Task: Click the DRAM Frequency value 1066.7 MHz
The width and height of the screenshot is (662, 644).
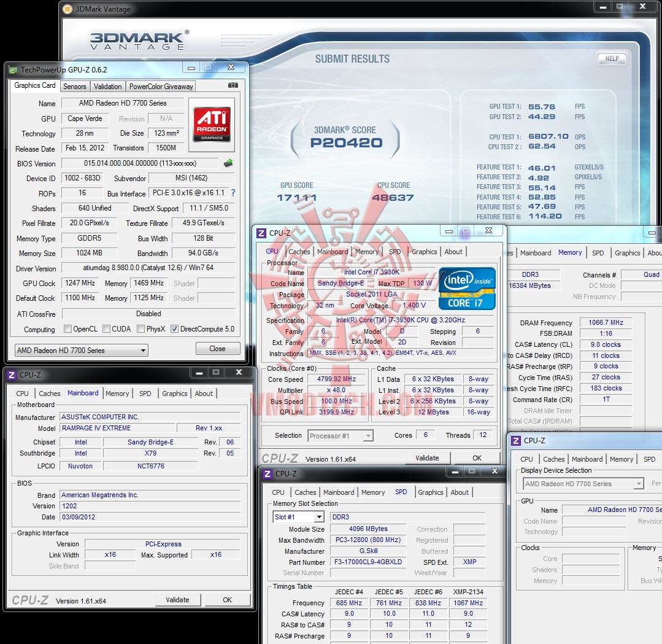Action: (x=606, y=322)
